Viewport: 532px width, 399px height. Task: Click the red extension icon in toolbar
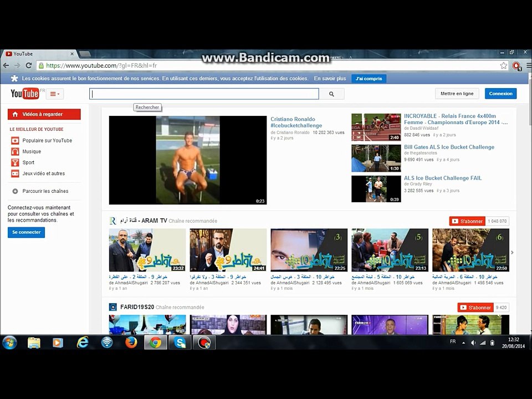coord(516,66)
